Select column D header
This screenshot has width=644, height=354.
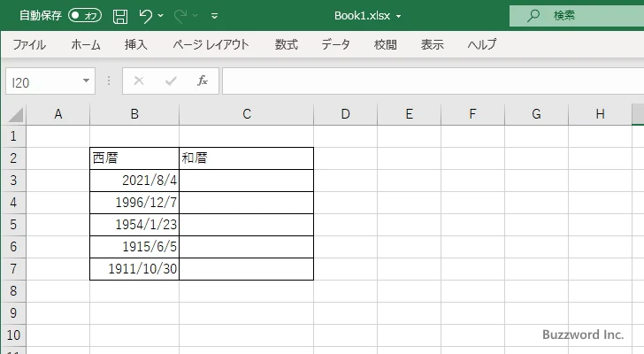pos(345,114)
